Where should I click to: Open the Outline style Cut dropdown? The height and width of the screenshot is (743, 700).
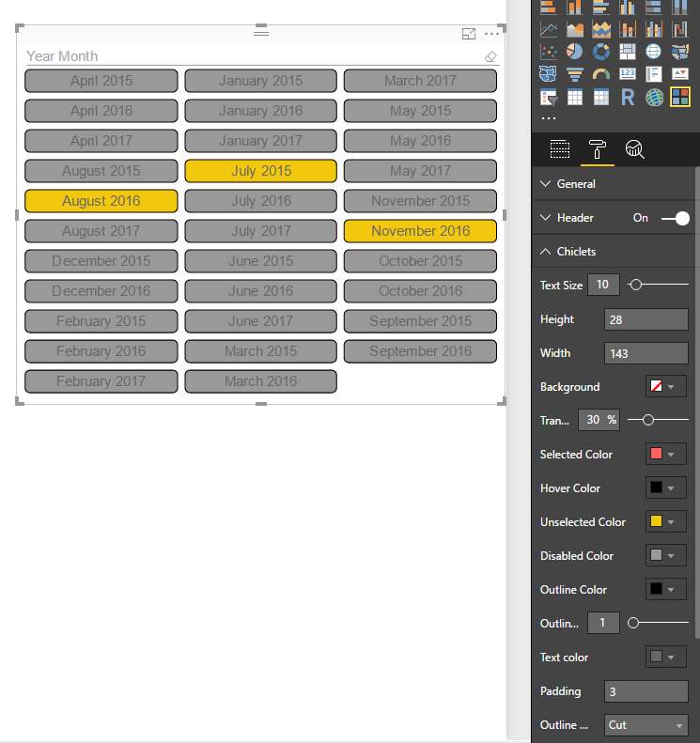(646, 725)
